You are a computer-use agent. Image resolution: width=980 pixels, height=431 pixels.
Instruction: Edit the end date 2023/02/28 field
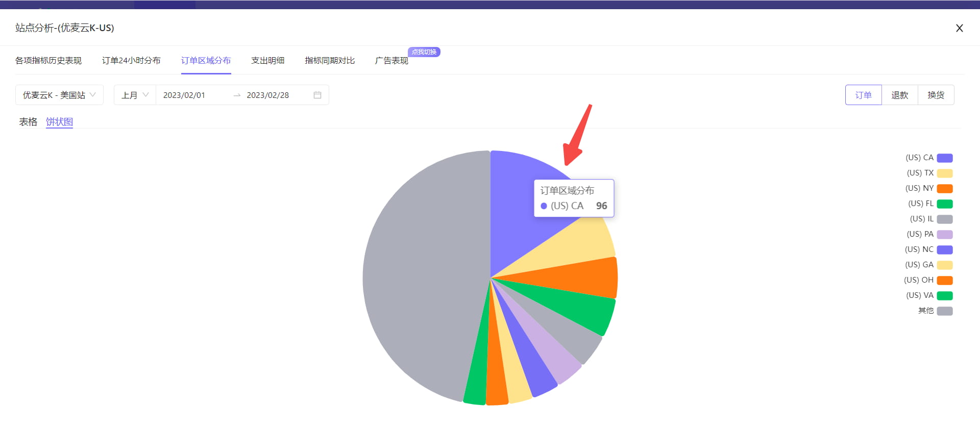point(268,95)
